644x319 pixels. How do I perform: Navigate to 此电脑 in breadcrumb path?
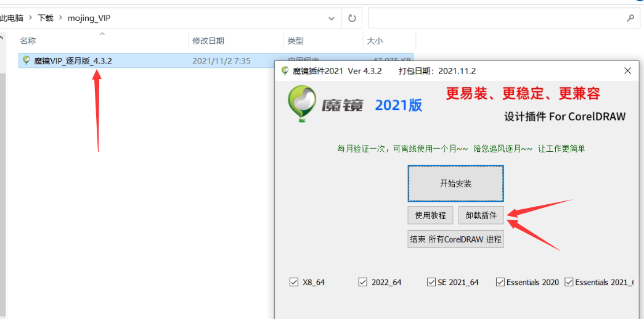tap(12, 18)
